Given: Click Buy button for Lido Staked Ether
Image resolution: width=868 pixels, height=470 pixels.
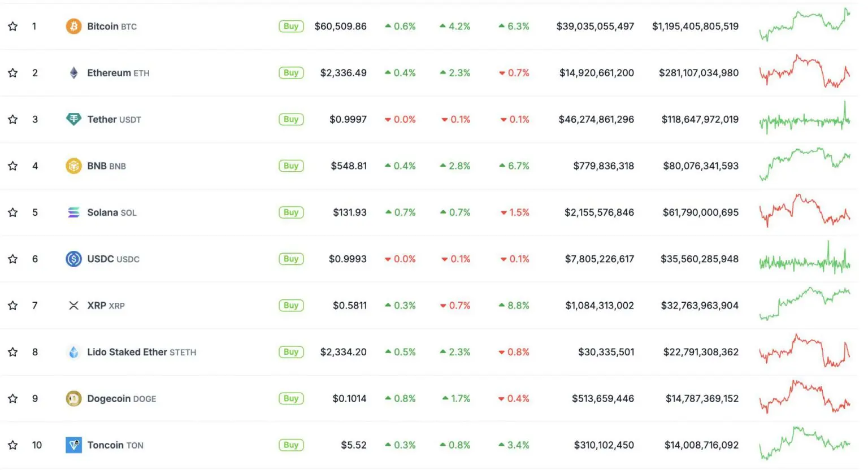Looking at the screenshot, I should [291, 352].
